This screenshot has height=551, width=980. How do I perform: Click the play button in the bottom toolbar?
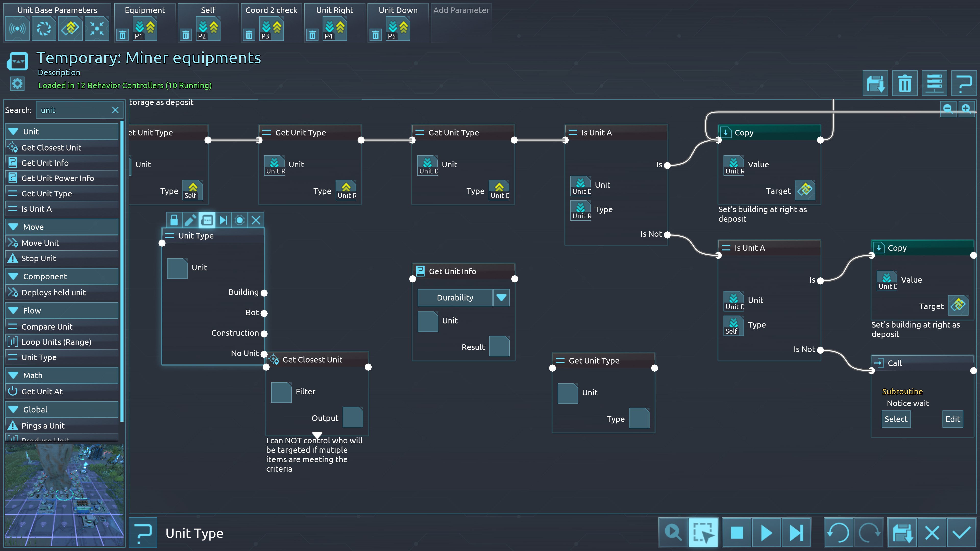766,532
